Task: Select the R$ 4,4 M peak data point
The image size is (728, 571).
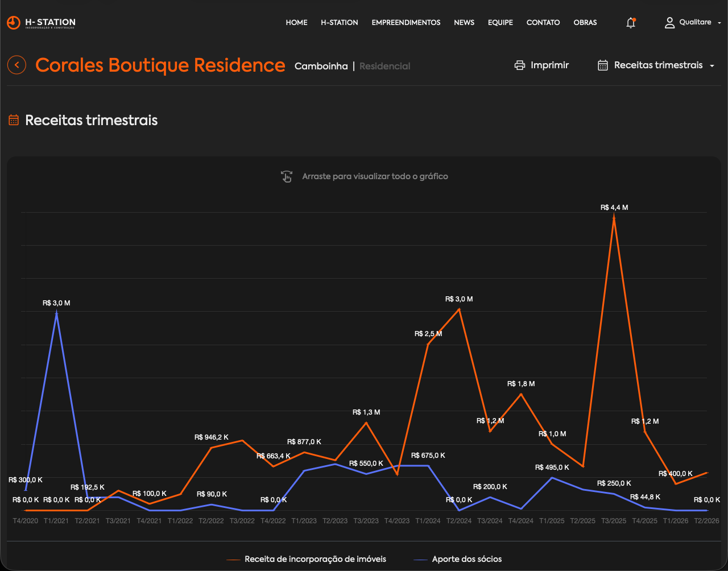Action: [x=614, y=217]
